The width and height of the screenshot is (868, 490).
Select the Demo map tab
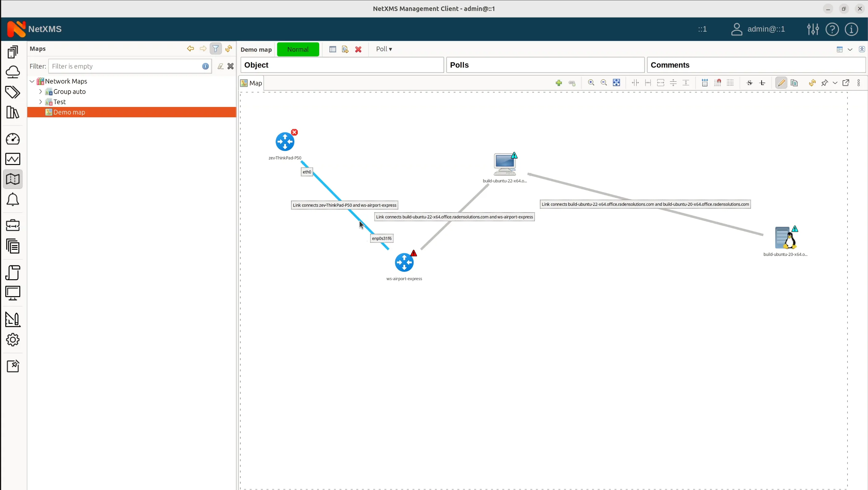pyautogui.click(x=256, y=49)
